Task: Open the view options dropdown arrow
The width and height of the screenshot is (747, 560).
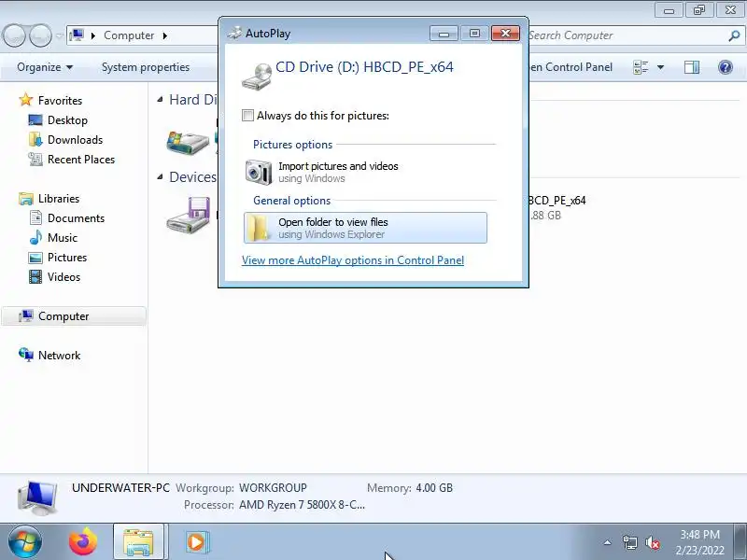Action: (x=661, y=67)
